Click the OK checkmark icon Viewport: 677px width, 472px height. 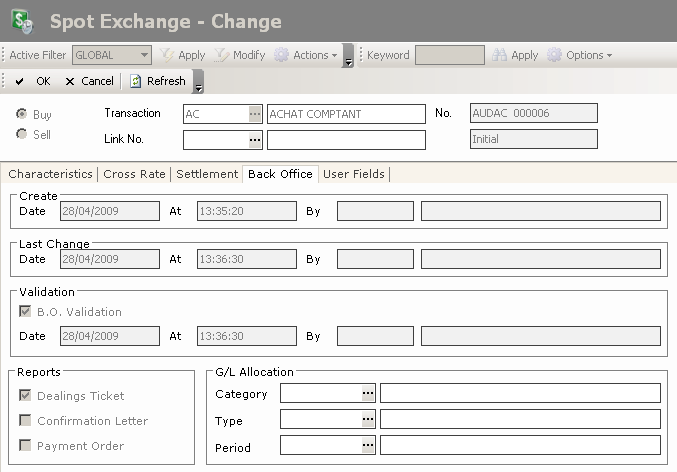[x=19, y=82]
